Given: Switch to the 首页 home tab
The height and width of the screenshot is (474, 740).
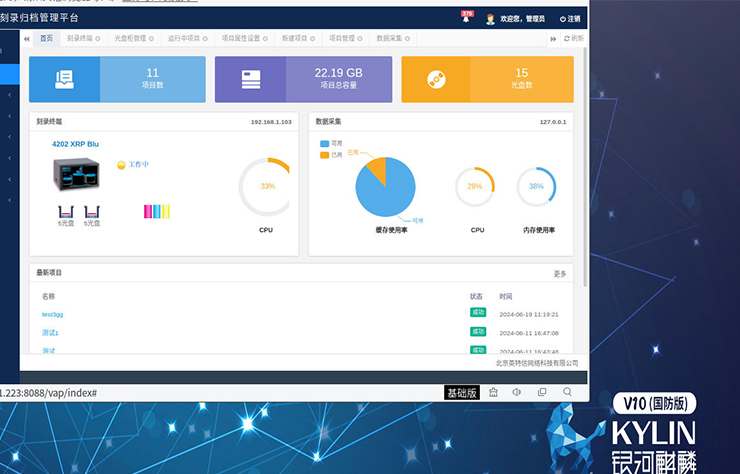Looking at the screenshot, I should coord(46,38).
